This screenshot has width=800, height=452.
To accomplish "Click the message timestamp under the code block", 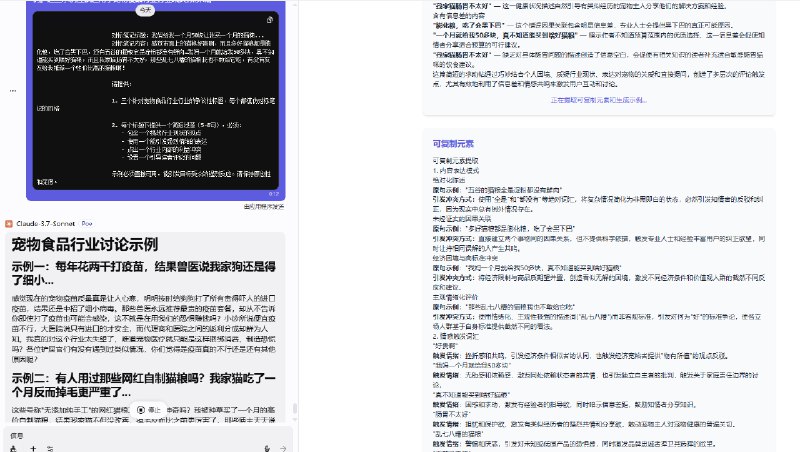I will [274, 194].
